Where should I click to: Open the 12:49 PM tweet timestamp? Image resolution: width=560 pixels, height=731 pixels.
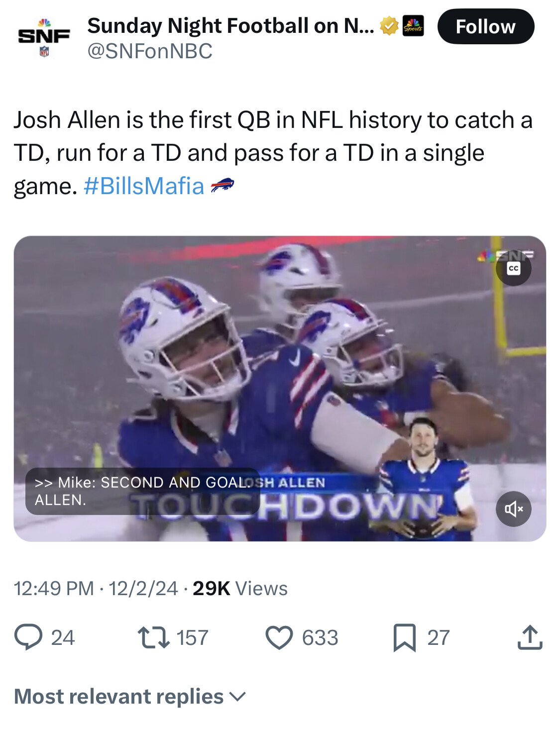coord(53,588)
